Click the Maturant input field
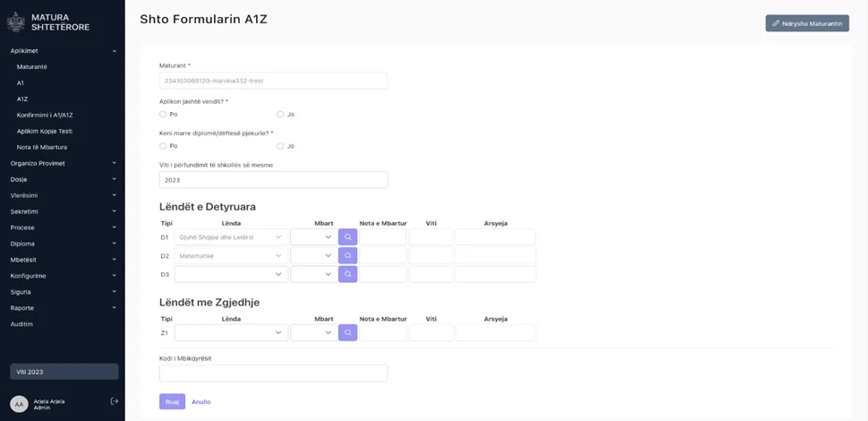 274,81
